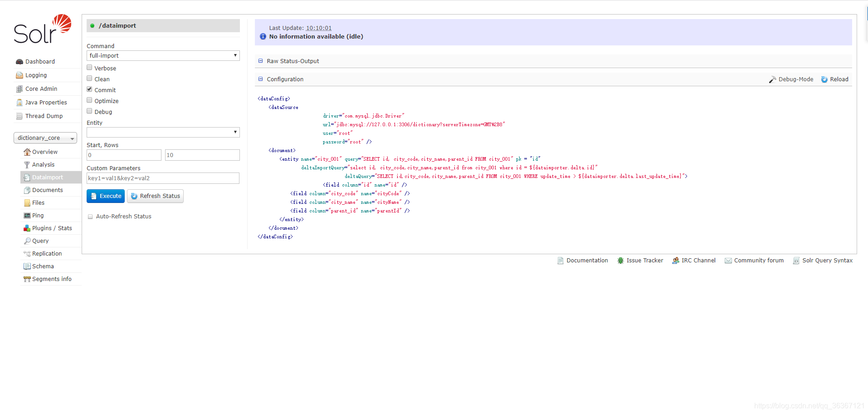
Task: Open Java Properties page
Action: (46, 103)
